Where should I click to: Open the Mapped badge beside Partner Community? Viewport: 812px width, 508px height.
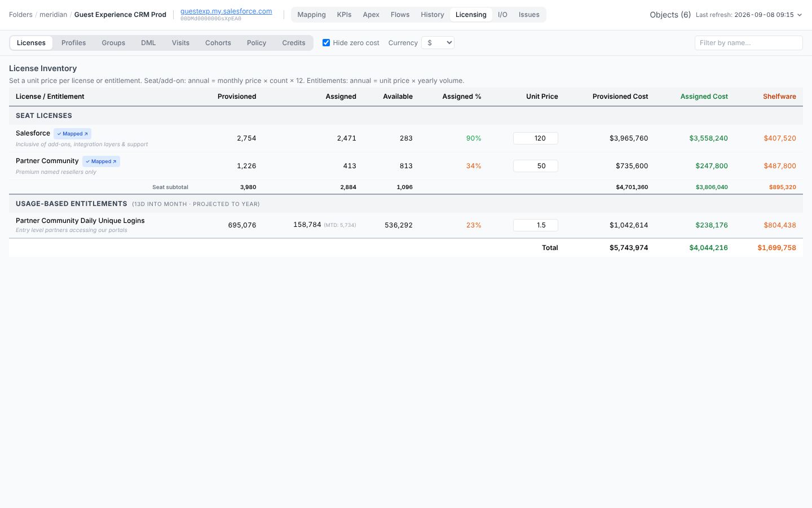101,161
